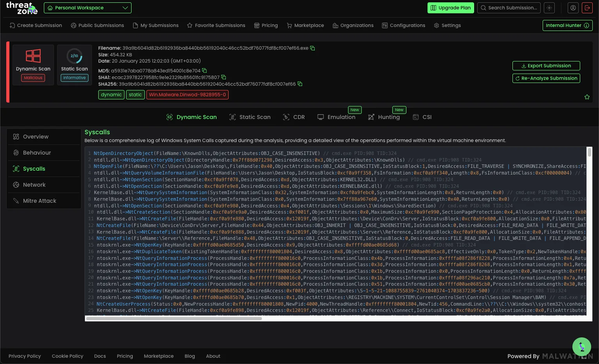The width and height of the screenshot is (599, 364).
Task: Open My Submissions page
Action: point(156,25)
